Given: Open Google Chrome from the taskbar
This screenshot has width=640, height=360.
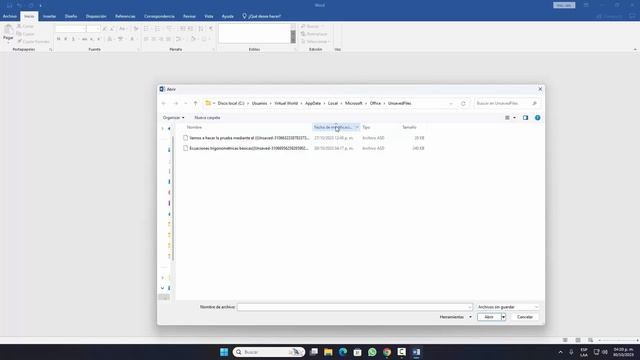Looking at the screenshot, I should click(387, 352).
